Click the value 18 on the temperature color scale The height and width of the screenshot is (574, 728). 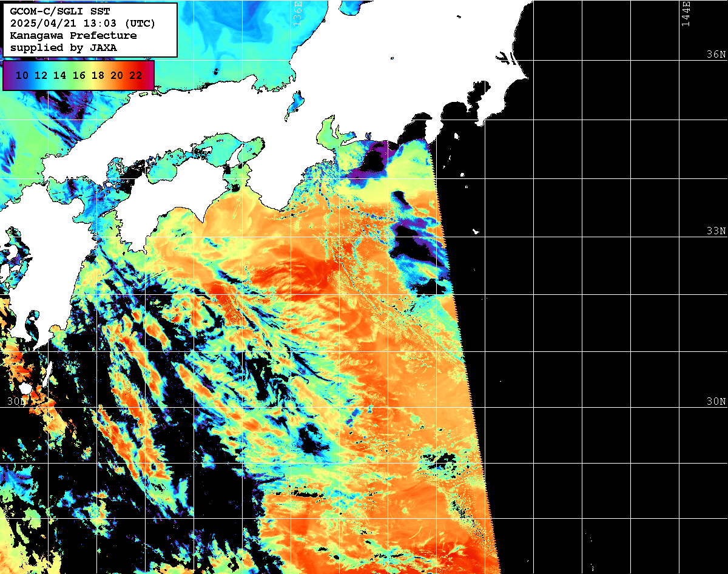[x=98, y=75]
